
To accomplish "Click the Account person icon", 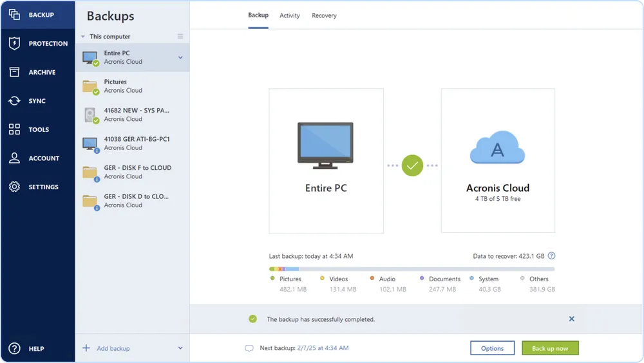I will click(x=14, y=158).
